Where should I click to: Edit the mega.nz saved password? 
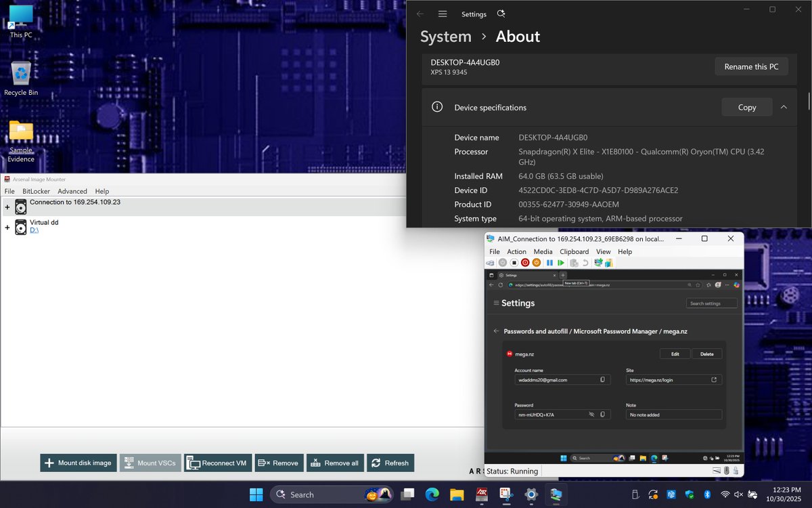(x=675, y=354)
